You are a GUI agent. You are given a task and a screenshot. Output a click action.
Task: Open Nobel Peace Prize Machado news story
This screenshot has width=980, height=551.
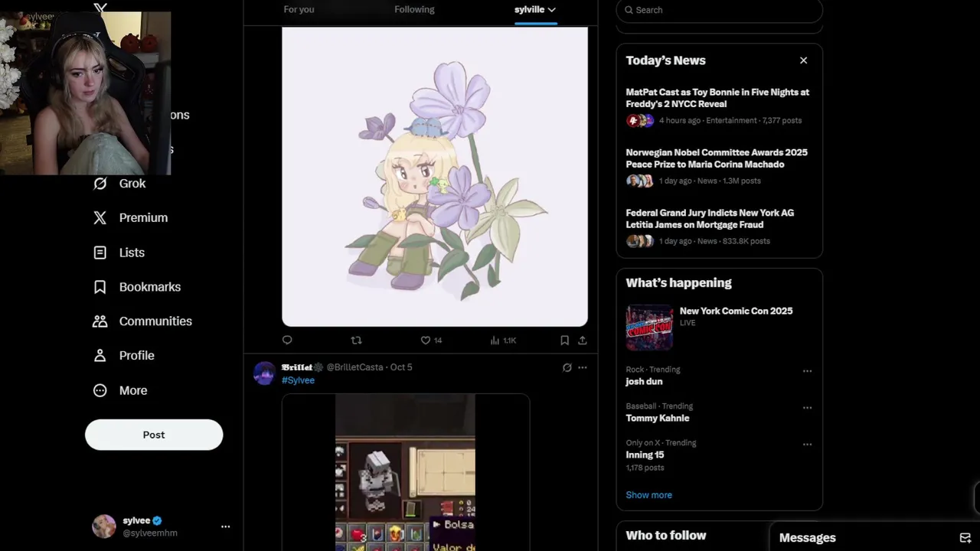tap(717, 158)
